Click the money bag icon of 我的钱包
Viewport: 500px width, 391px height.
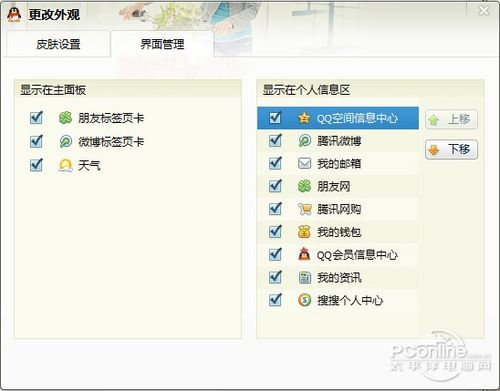304,232
